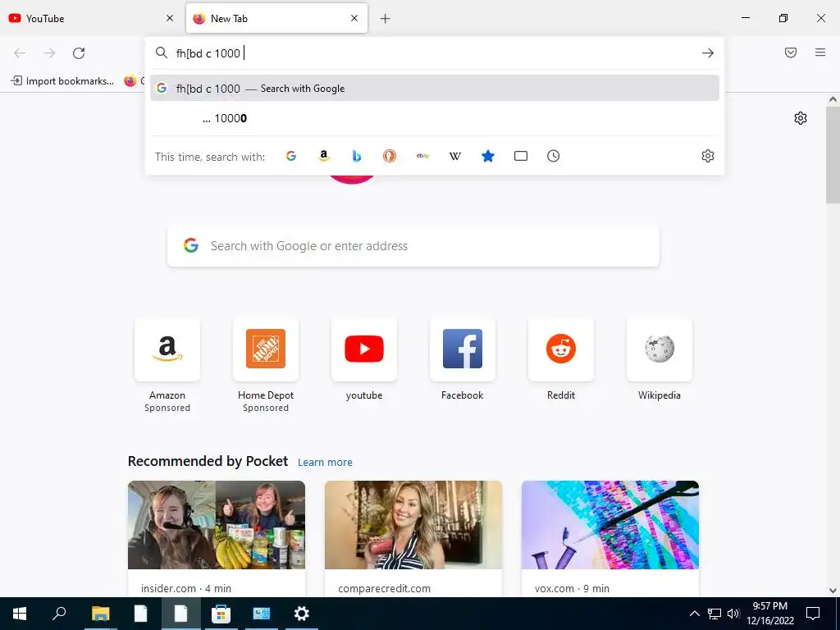Open Save to Pocket icon
The image size is (840, 630).
(x=791, y=52)
